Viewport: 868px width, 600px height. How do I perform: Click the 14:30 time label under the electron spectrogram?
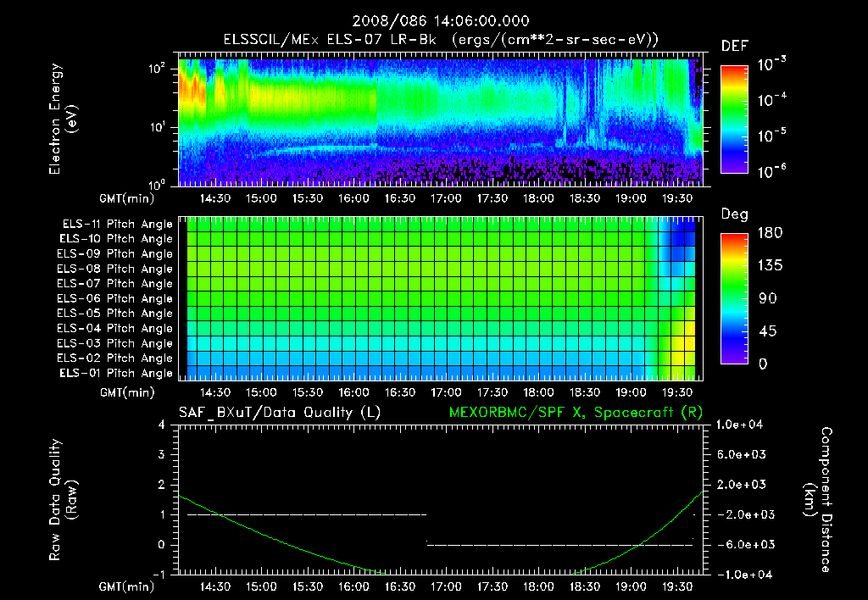pyautogui.click(x=215, y=198)
